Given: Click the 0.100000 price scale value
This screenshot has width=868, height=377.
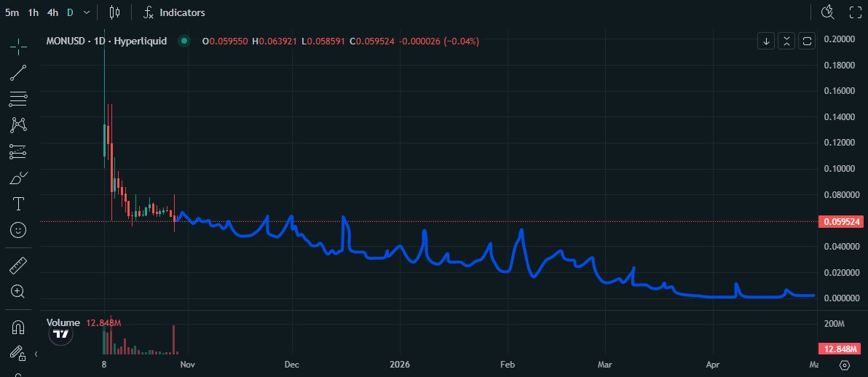Looking at the screenshot, I should click(x=839, y=169).
